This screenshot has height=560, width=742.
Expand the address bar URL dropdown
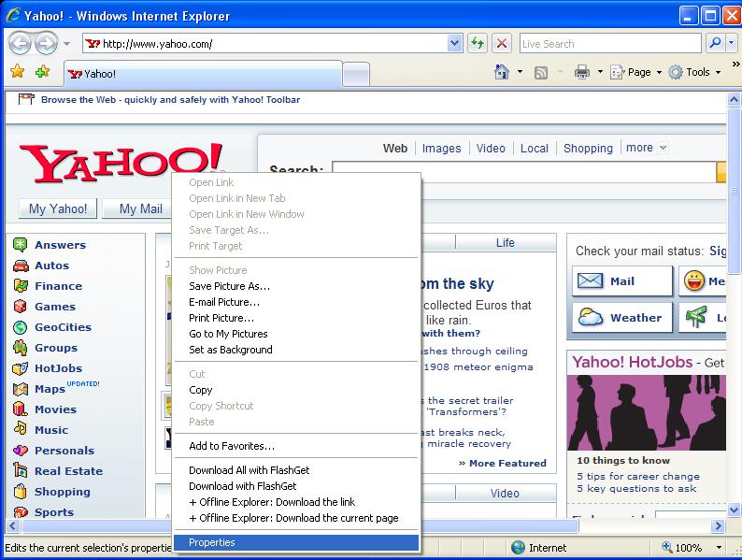coord(455,43)
